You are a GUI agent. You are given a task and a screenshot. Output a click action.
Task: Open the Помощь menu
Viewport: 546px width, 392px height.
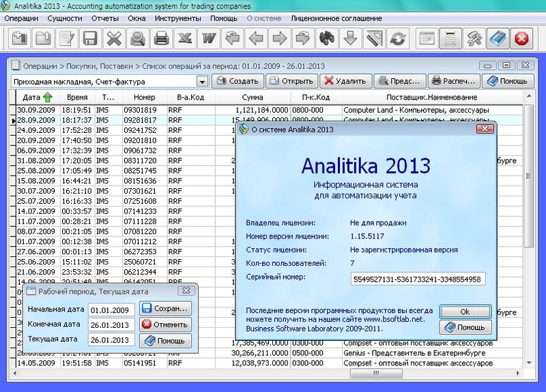[x=224, y=18]
